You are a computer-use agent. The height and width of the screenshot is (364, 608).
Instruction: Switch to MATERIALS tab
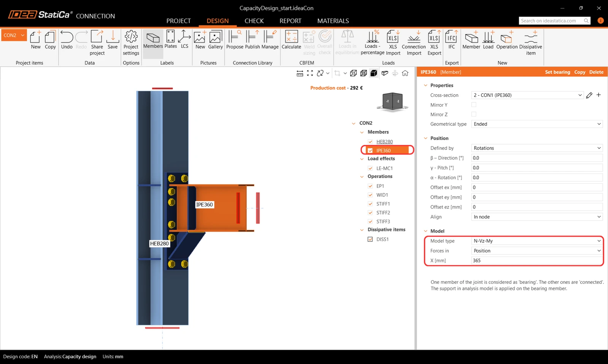333,21
